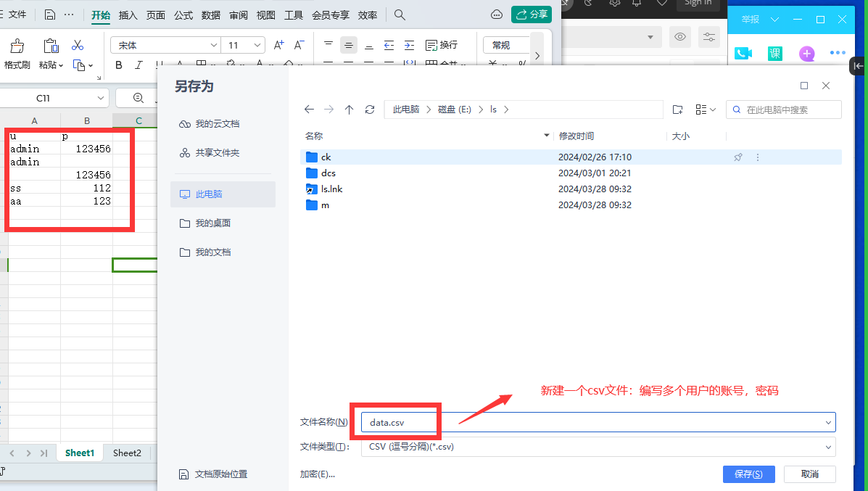Click 磁盘 (E:) in the path breadcrumb
Viewport: 868px width, 491px height.
click(x=455, y=110)
